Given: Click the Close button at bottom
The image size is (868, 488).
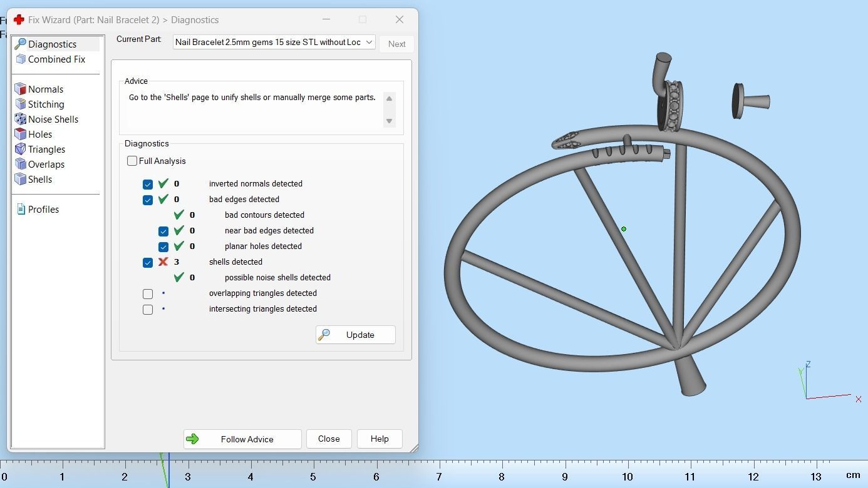Looking at the screenshot, I should [x=329, y=439].
